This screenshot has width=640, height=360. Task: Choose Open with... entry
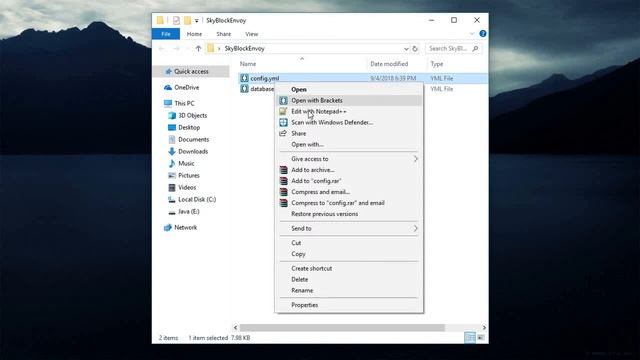(x=349, y=144)
